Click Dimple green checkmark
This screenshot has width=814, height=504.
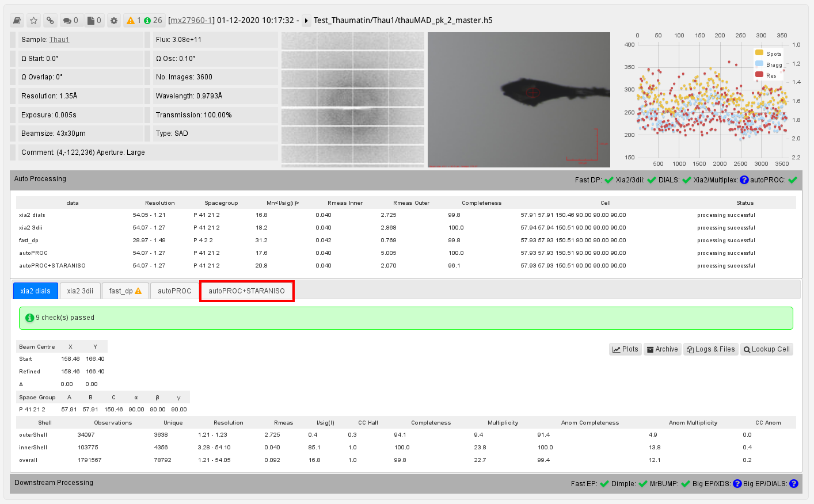tap(643, 484)
